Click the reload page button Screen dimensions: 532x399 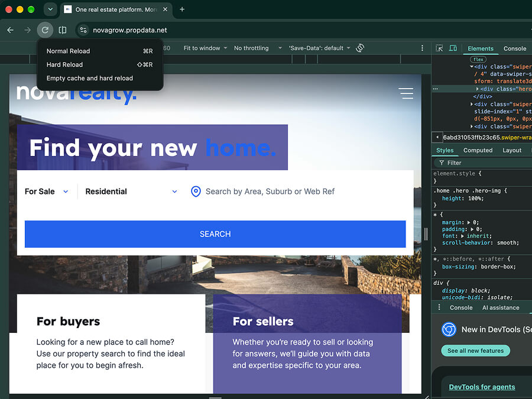coord(45,30)
